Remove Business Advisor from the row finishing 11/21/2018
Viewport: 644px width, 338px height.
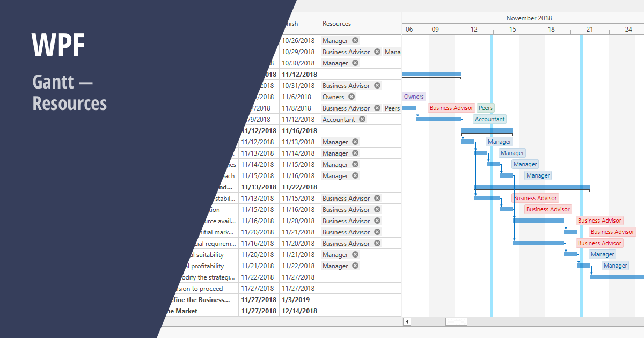pyautogui.click(x=377, y=232)
